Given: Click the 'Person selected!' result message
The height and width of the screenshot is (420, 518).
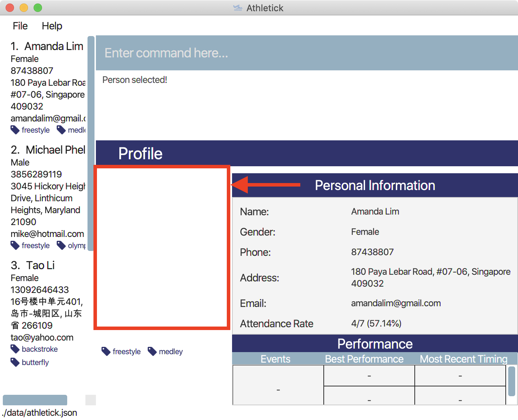Looking at the screenshot, I should (135, 80).
